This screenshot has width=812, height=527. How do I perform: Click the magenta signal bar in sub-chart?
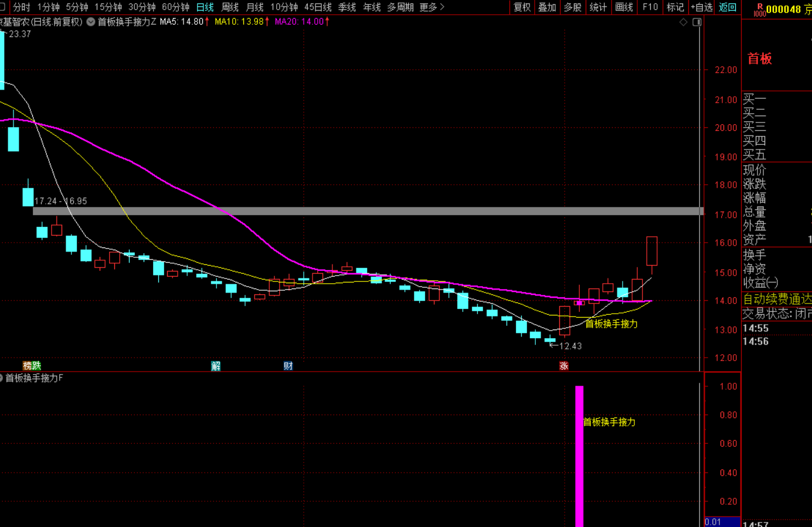tap(579, 456)
